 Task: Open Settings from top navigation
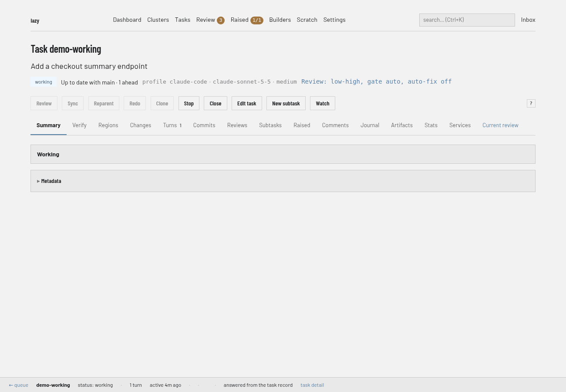[334, 20]
